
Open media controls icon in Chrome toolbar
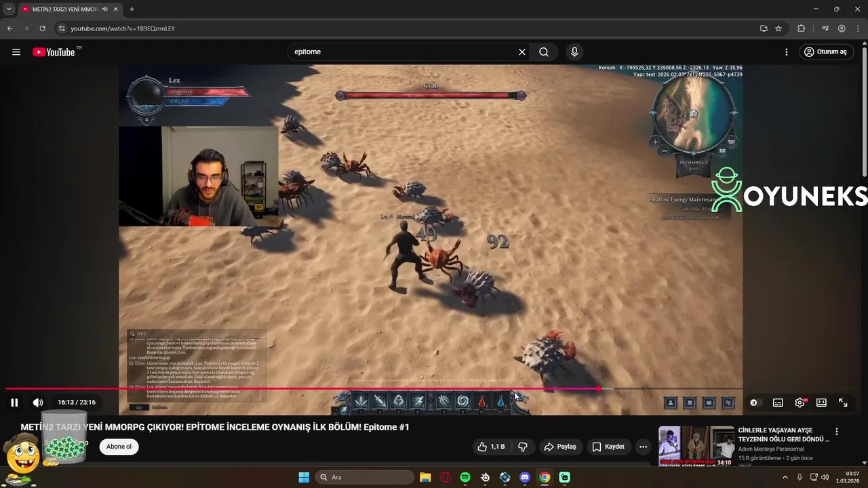click(825, 28)
